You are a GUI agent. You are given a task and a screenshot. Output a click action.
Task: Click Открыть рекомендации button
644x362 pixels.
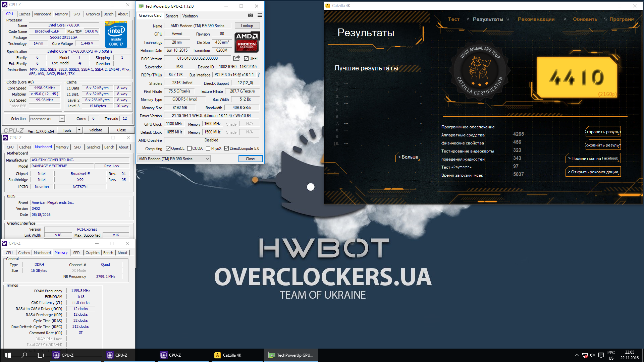coord(593,172)
